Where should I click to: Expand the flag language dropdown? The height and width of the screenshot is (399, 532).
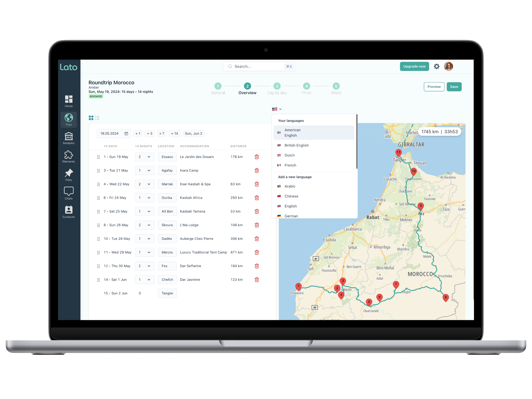coord(277,109)
